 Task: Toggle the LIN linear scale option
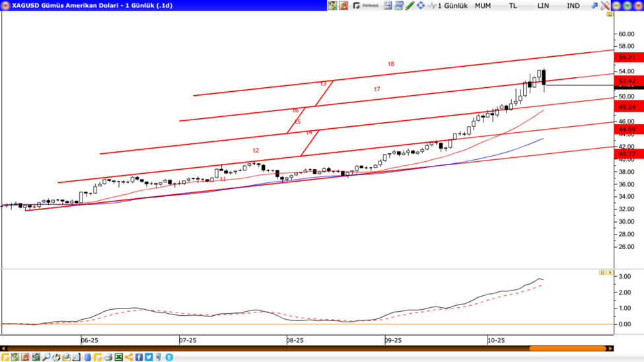pos(543,5)
